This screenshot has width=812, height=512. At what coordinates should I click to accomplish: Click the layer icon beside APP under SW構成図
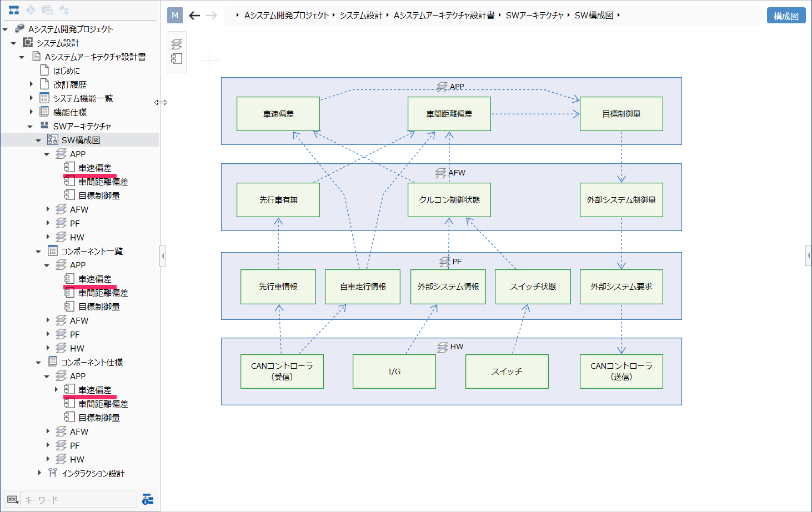61,153
